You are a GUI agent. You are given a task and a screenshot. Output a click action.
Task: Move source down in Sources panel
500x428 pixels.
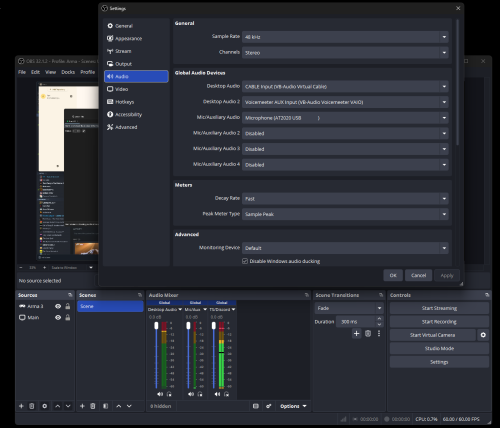tap(68, 406)
